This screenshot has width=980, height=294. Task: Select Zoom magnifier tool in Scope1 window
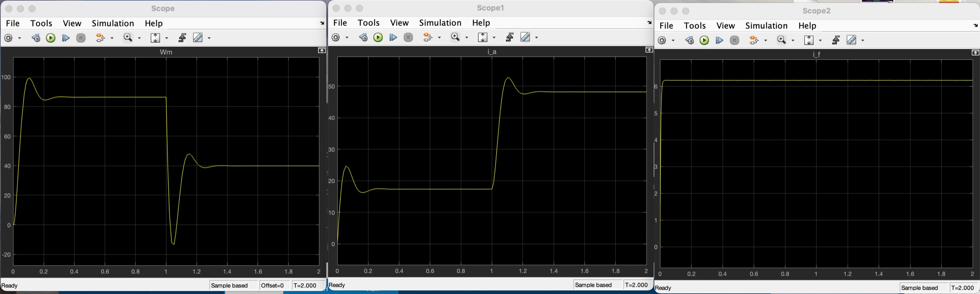[x=455, y=37]
